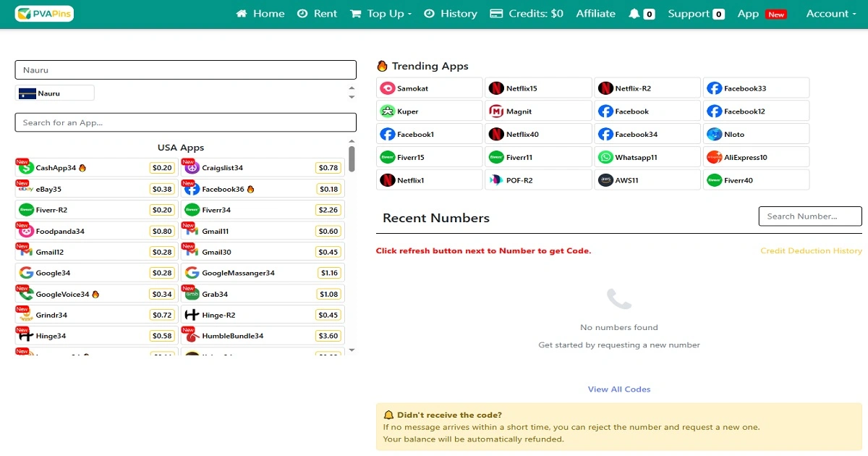
Task: Go to the Rent page
Action: tap(317, 14)
